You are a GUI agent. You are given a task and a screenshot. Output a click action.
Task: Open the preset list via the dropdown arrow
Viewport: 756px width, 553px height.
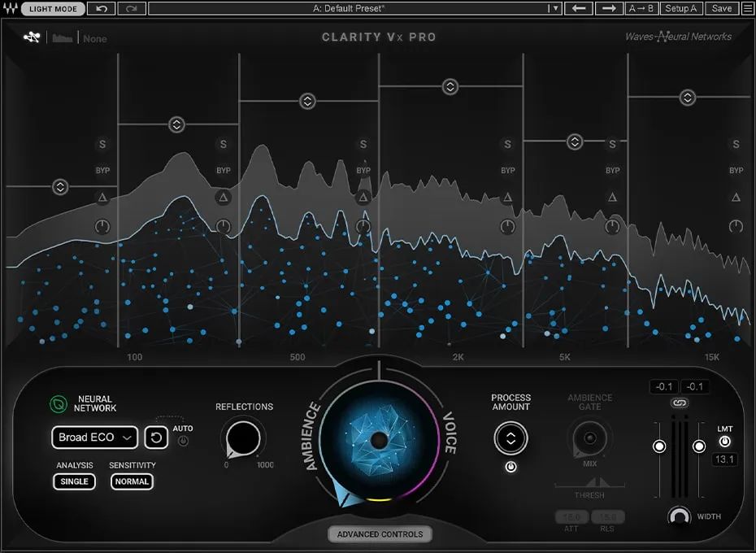click(555, 8)
